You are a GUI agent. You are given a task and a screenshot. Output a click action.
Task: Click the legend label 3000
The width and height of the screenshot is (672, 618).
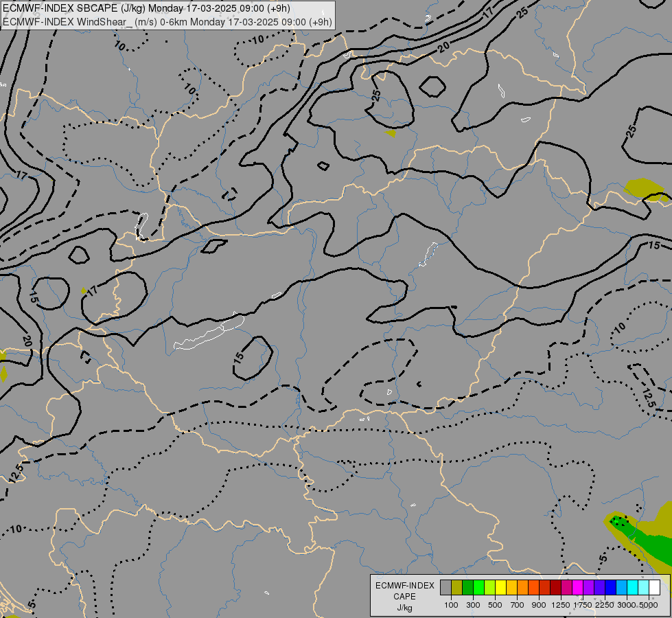(627, 605)
